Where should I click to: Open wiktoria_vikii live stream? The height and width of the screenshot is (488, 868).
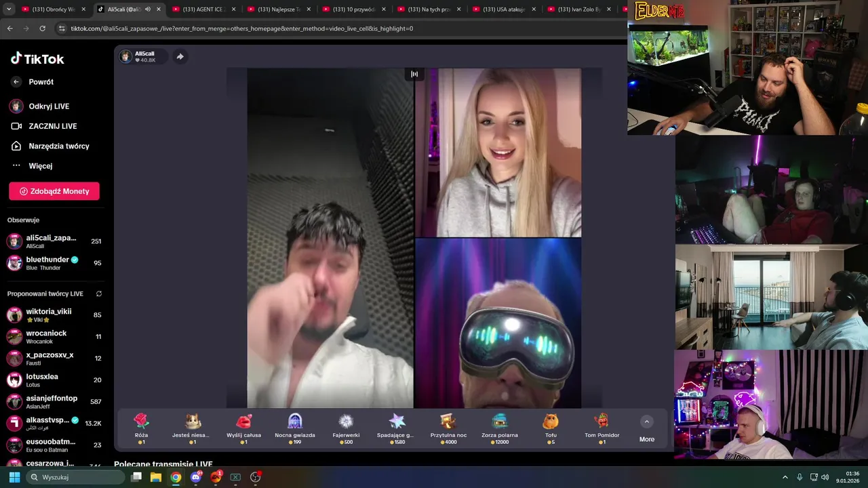click(53, 315)
